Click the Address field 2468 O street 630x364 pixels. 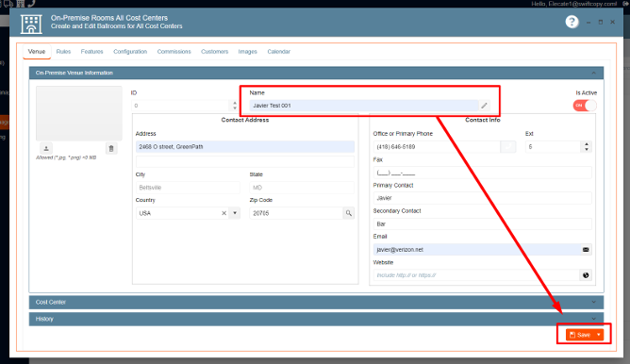(245, 147)
